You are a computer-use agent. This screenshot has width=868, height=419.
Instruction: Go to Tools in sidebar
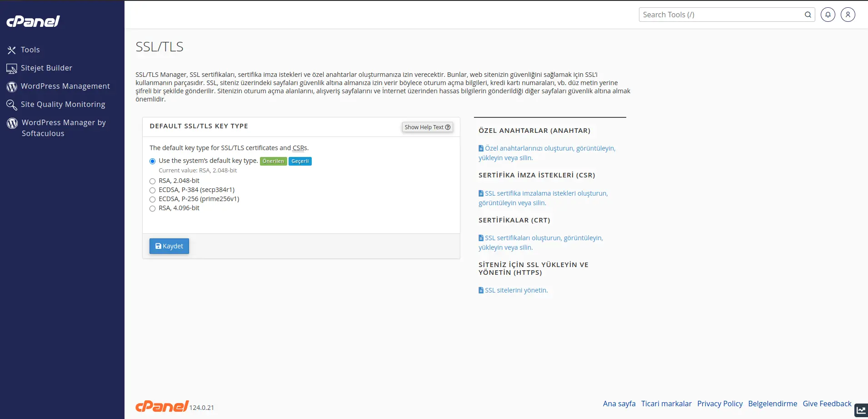pyautogui.click(x=30, y=50)
